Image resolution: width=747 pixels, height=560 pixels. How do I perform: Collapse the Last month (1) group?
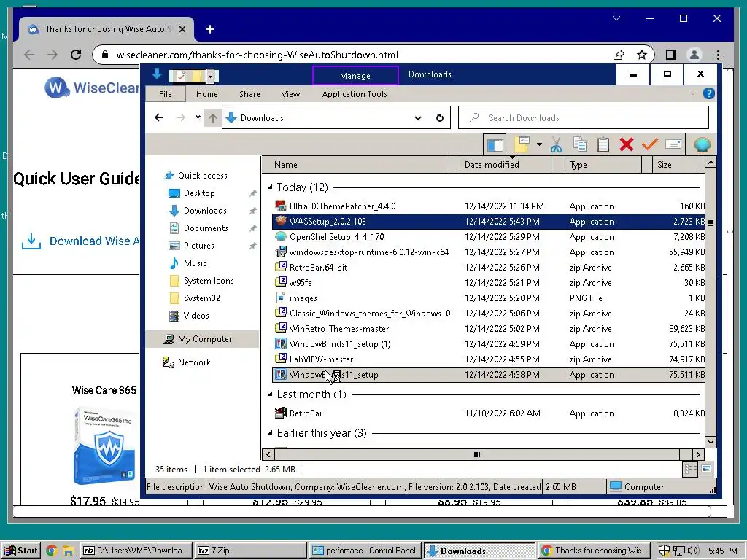tap(270, 394)
